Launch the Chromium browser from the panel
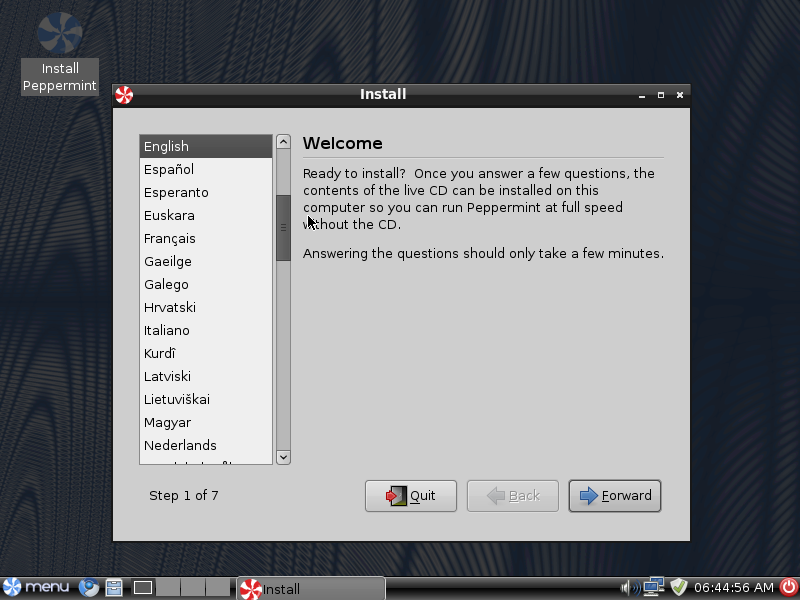This screenshot has height=600, width=800. [90, 587]
